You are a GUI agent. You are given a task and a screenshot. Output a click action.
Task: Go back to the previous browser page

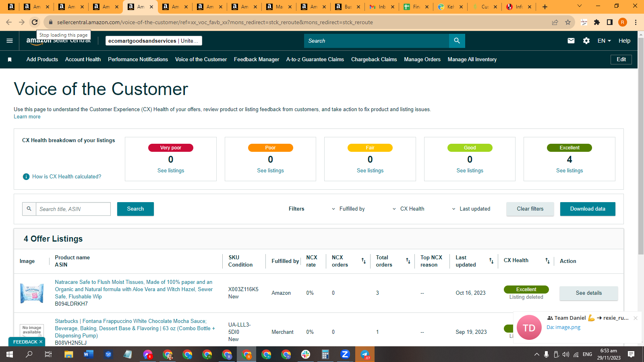pyautogui.click(x=9, y=22)
